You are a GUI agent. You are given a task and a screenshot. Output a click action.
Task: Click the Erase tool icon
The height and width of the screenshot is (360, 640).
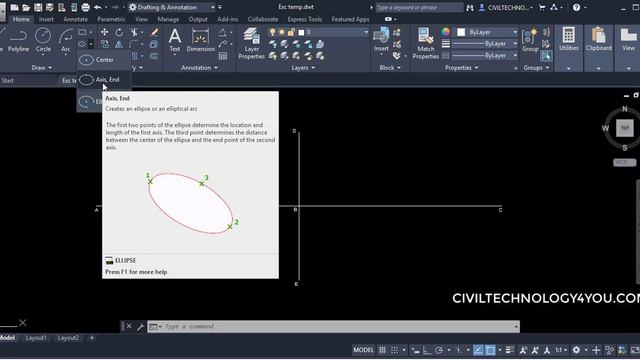point(154,32)
